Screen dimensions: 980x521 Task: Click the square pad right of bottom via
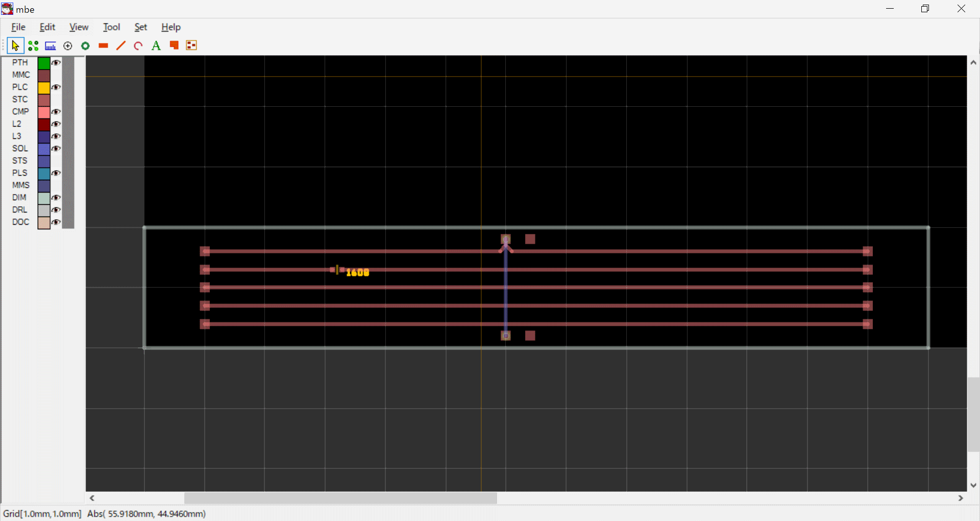(530, 336)
